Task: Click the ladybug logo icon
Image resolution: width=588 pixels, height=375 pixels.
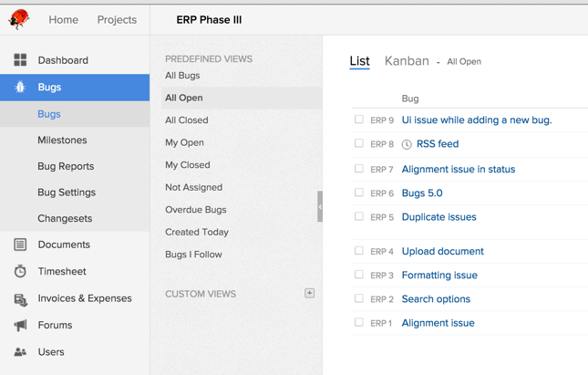Action: [19, 19]
